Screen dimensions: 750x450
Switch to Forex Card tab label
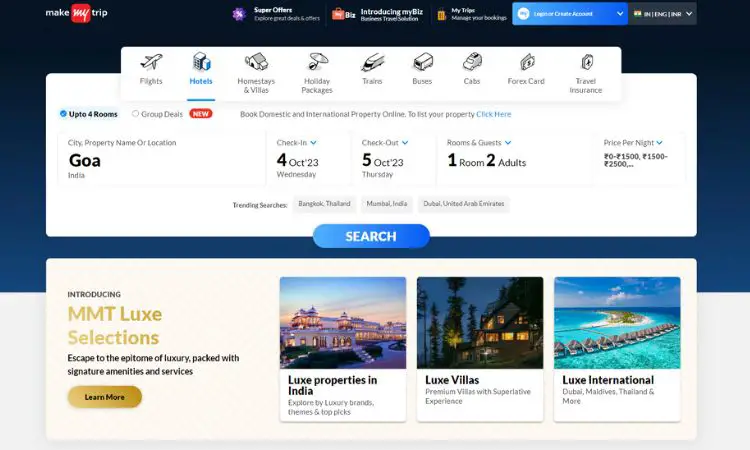(x=526, y=81)
